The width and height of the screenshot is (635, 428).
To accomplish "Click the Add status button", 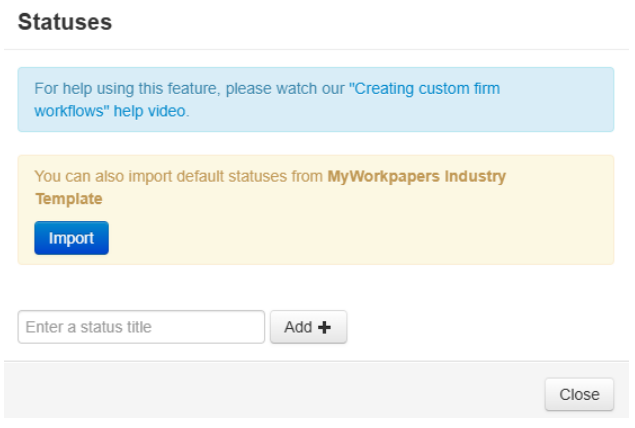I will tap(308, 327).
